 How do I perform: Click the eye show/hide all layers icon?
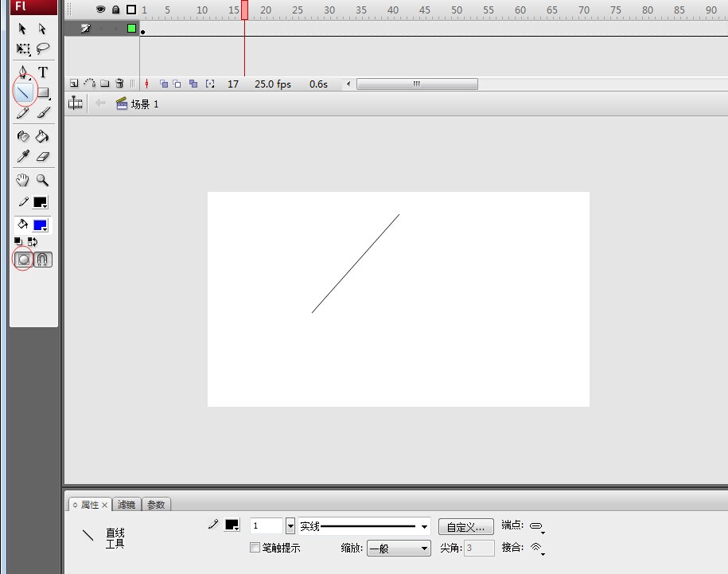point(100,10)
